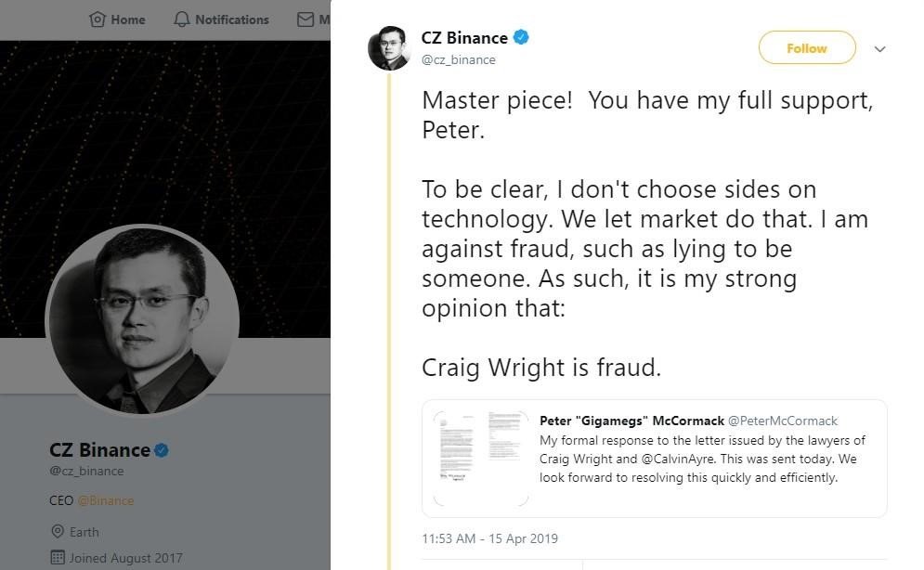Open the letter document thumbnail in the quoted tweet

point(480,458)
